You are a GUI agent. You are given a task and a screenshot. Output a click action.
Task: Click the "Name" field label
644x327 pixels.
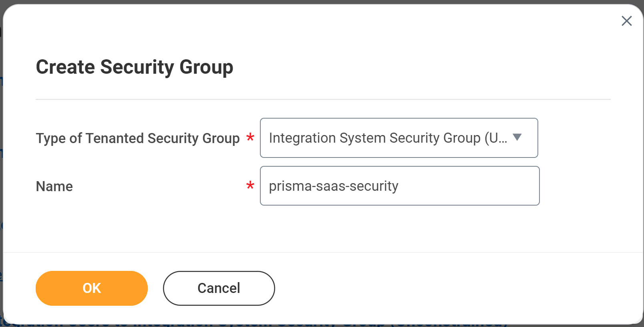click(54, 186)
